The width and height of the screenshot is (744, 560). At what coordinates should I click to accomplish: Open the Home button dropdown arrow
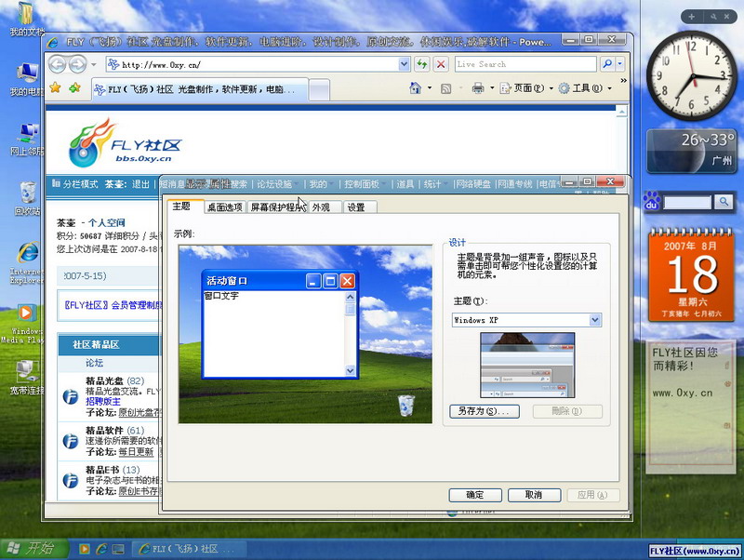coord(430,88)
